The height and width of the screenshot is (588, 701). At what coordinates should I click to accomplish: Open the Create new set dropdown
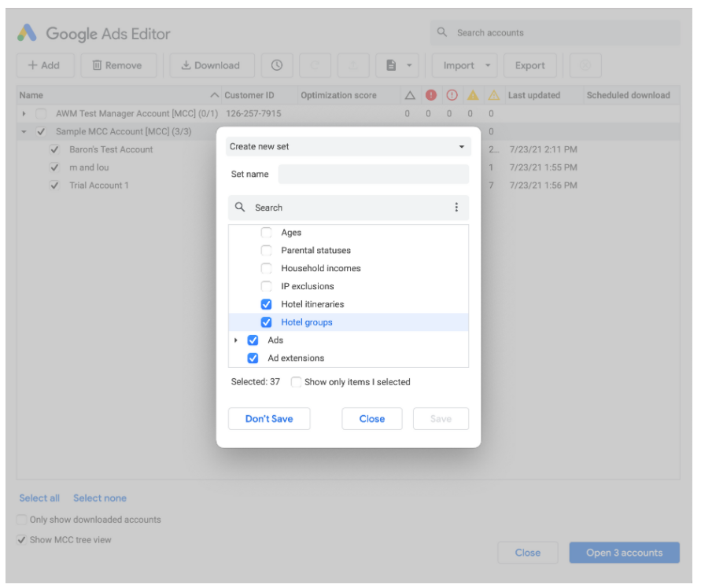click(349, 146)
